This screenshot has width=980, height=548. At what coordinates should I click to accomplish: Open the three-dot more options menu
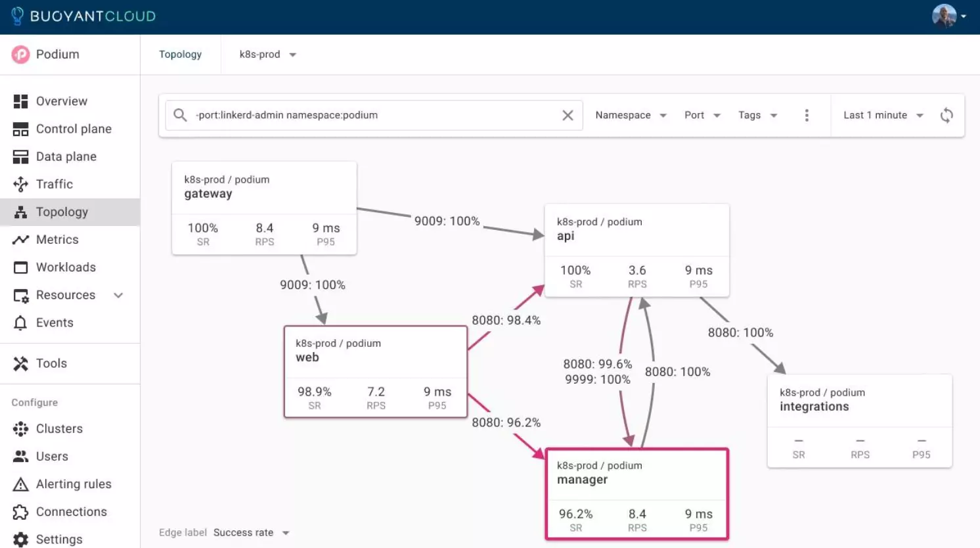(x=807, y=115)
